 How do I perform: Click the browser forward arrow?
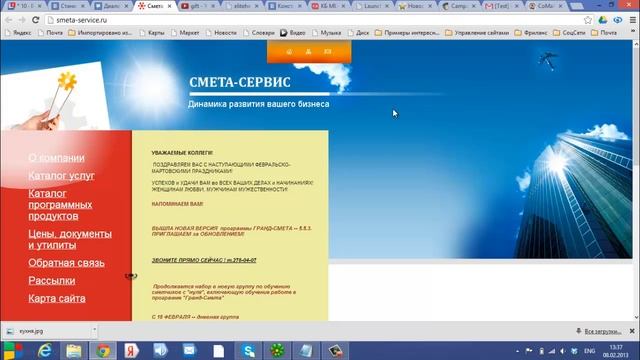pos(22,20)
